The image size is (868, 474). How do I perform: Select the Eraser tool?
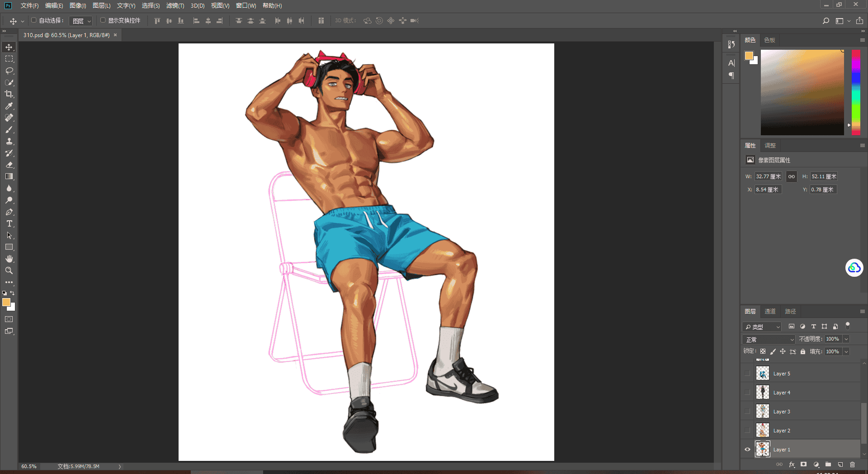(9, 165)
